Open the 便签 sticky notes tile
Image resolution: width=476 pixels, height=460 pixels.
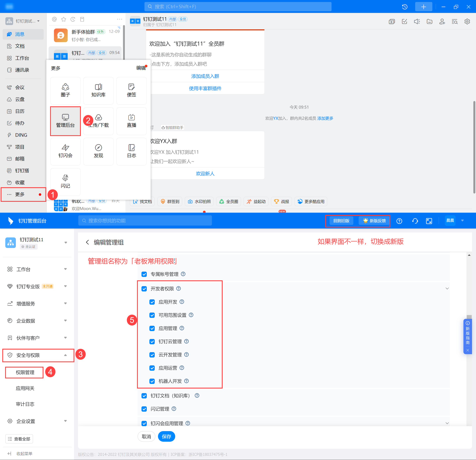point(131,90)
